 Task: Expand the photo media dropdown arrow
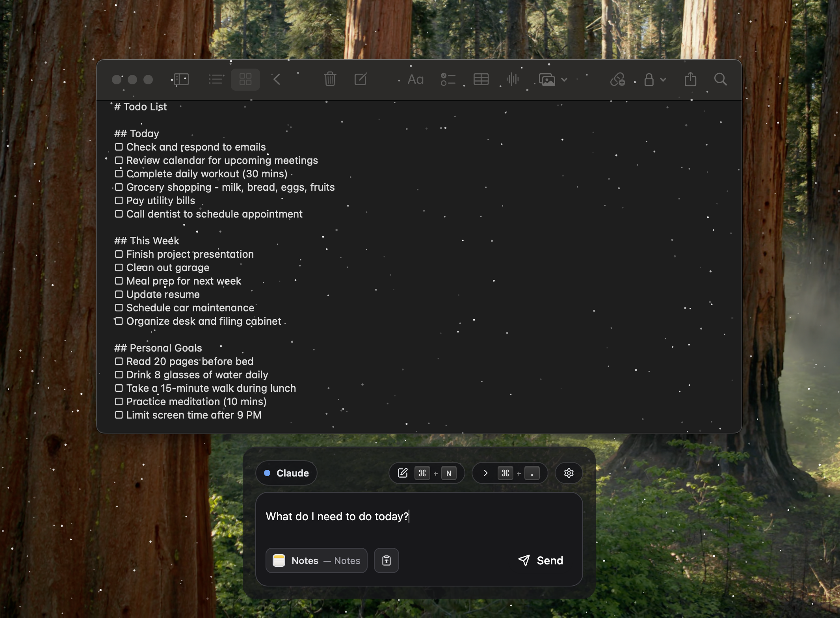point(564,80)
